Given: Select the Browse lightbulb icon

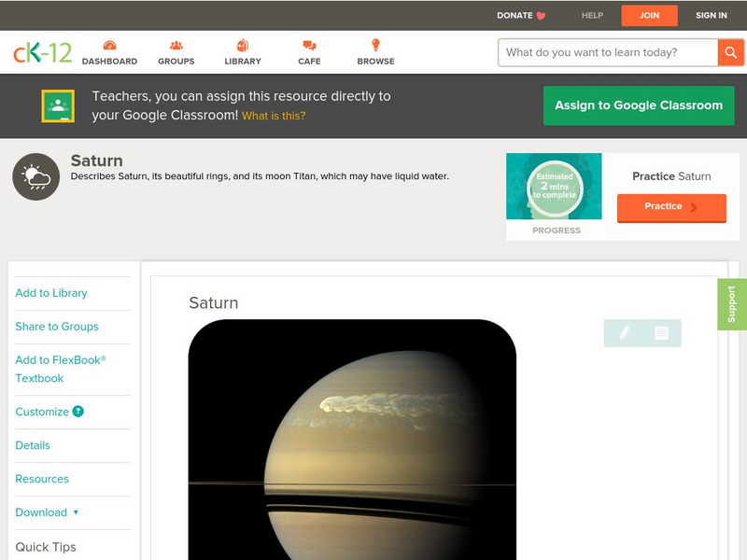Looking at the screenshot, I should pyautogui.click(x=375, y=45).
